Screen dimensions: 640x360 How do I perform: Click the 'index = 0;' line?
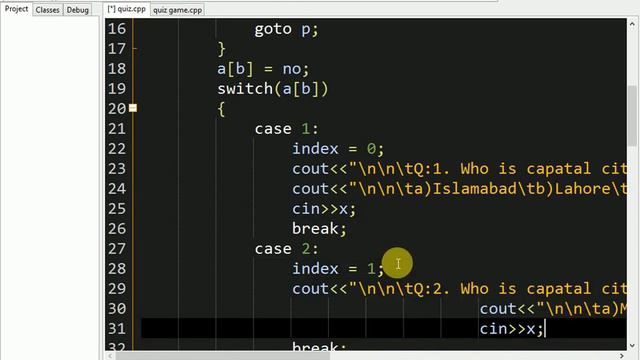(x=338, y=149)
